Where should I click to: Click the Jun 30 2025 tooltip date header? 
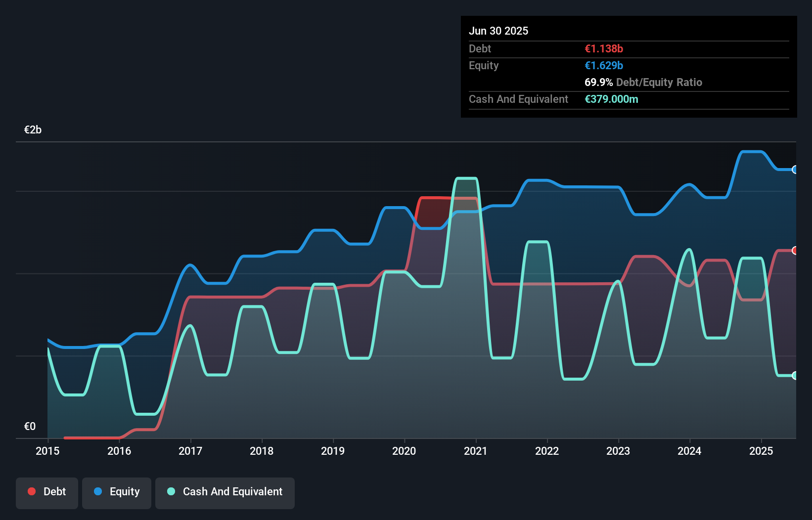coord(498,31)
